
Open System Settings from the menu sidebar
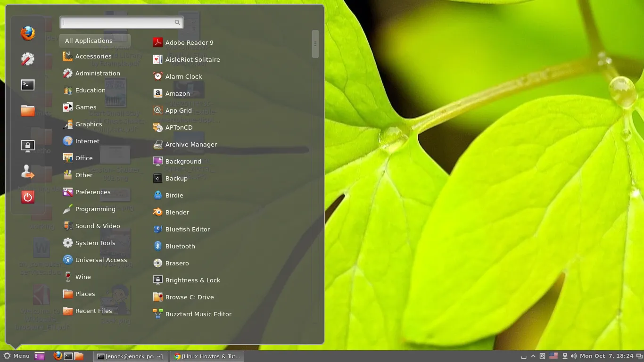tap(28, 59)
